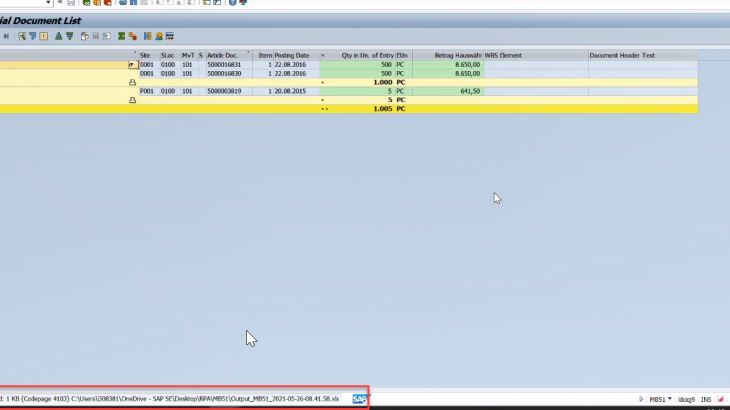Click the green Total sum icon

121,36
